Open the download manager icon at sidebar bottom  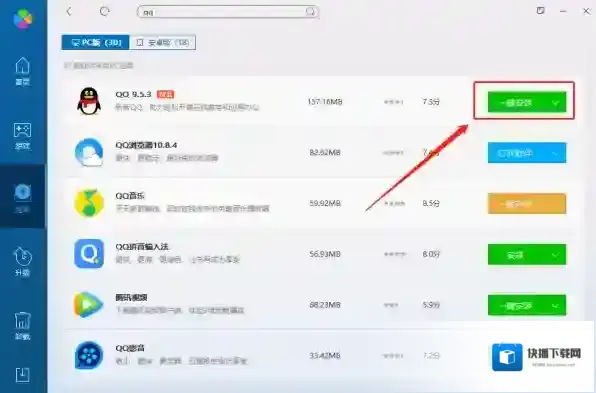tap(22, 375)
